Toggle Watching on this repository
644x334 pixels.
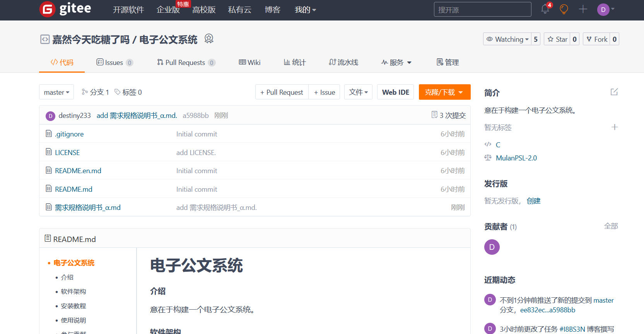click(507, 39)
